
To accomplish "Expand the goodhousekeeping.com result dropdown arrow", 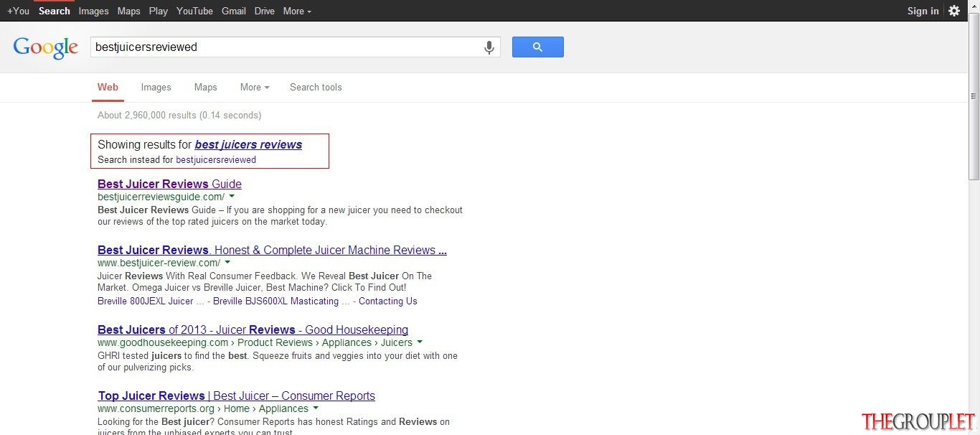I will click(420, 342).
